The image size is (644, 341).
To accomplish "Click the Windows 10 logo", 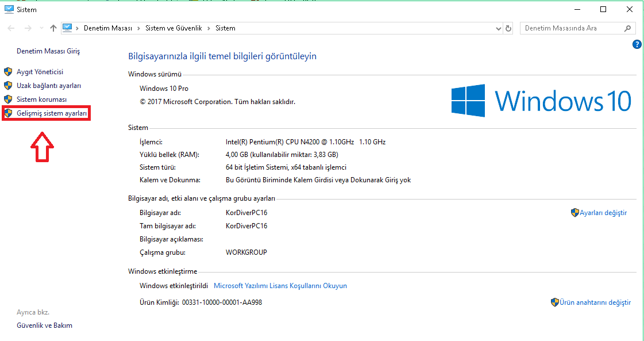I will (541, 101).
